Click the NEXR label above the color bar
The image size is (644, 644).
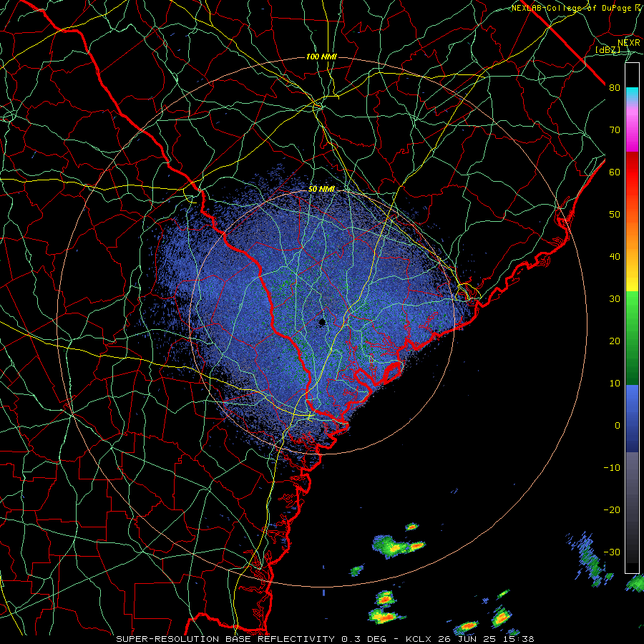[x=629, y=42]
